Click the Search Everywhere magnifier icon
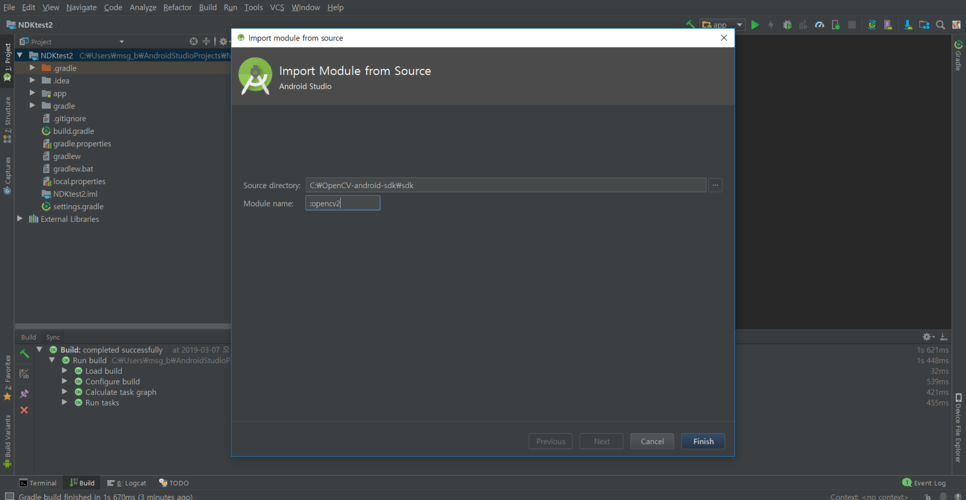This screenshot has width=966, height=500. coord(940,25)
